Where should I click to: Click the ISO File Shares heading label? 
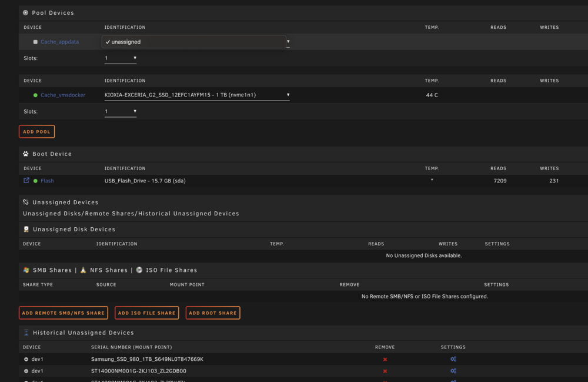coord(171,270)
